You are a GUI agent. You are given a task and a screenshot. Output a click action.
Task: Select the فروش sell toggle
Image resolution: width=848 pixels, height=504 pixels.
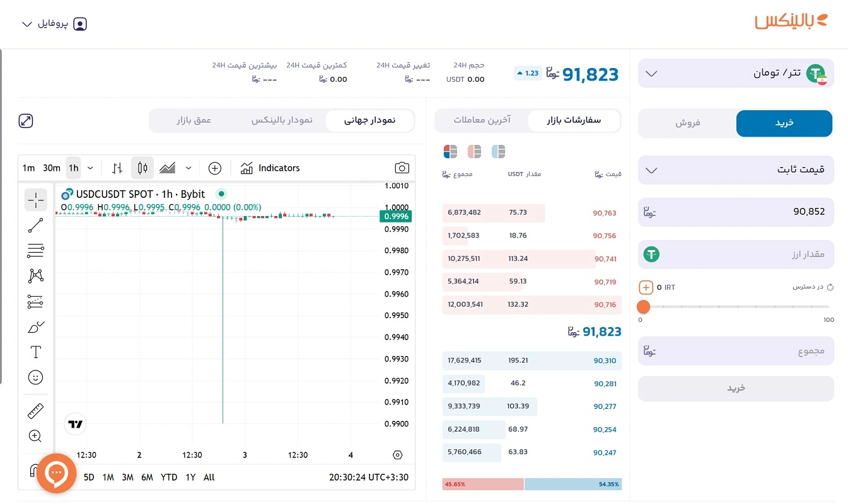tap(688, 123)
